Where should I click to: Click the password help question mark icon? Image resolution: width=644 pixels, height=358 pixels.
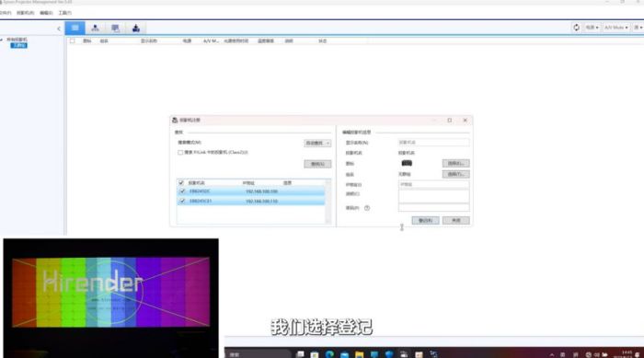[367, 208]
